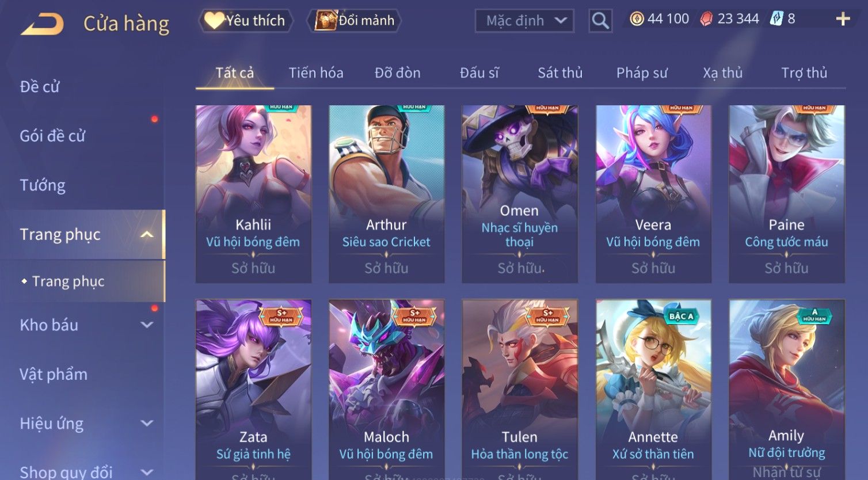
Task: Open Yêu thích favorites heart button
Action: point(246,21)
